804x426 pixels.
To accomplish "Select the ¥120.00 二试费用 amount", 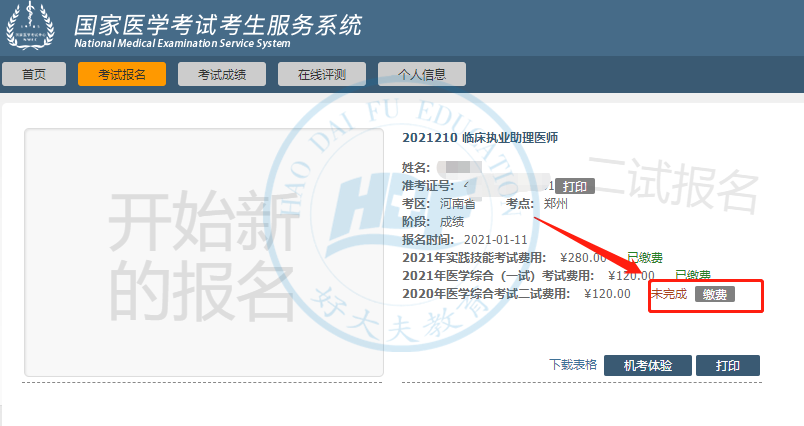I will coord(608,294).
